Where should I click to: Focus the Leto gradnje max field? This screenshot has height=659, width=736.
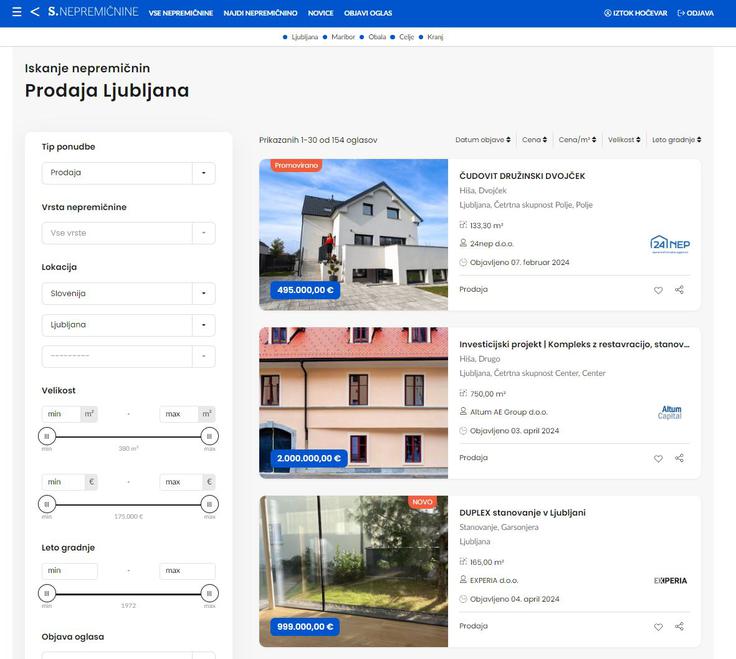(x=187, y=571)
